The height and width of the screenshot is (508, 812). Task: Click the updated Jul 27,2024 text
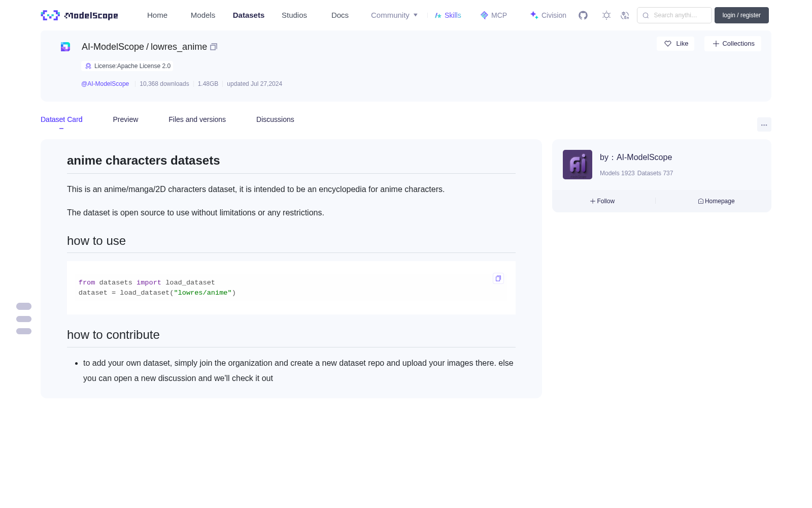coord(254,84)
